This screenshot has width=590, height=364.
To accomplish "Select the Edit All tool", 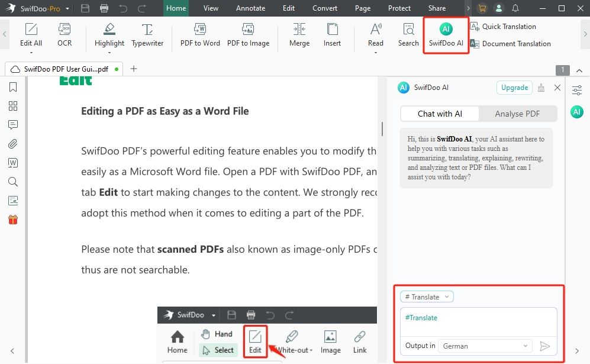I will [31, 35].
